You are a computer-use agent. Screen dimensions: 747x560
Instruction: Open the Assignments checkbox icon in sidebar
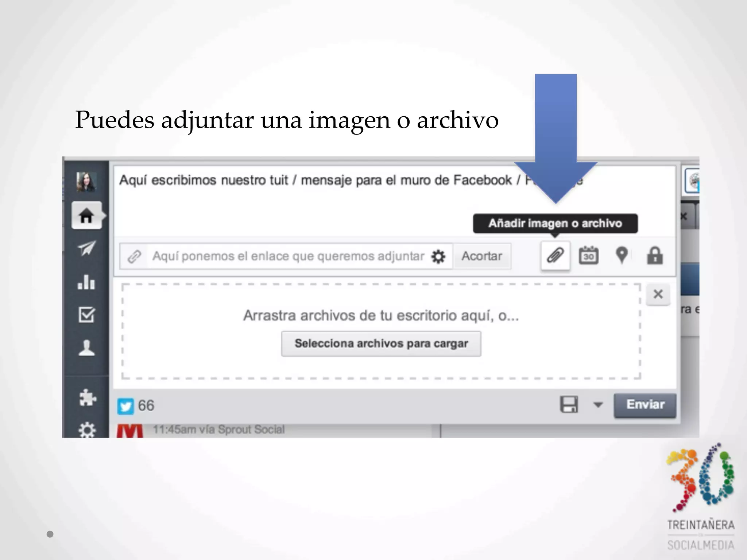pos(86,315)
